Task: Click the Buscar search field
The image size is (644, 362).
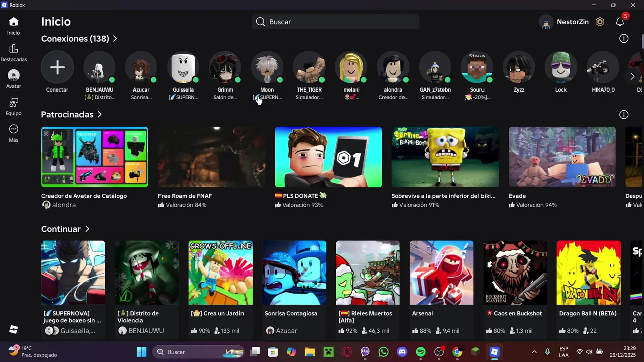Action: point(335,22)
